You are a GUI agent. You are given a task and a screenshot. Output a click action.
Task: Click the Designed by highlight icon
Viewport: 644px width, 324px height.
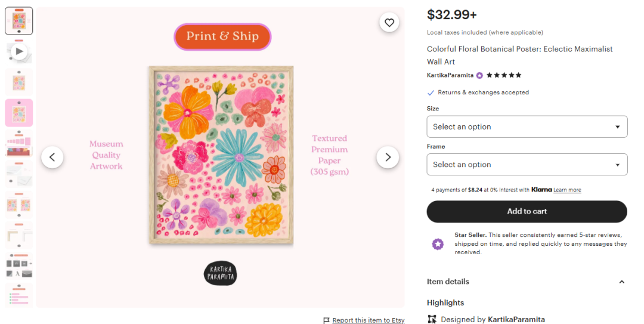432,319
